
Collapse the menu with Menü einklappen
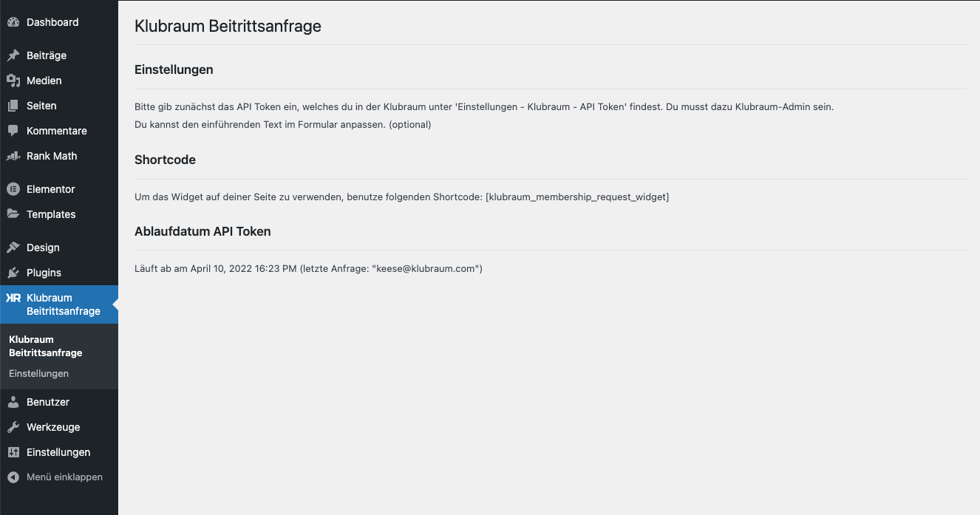point(64,477)
